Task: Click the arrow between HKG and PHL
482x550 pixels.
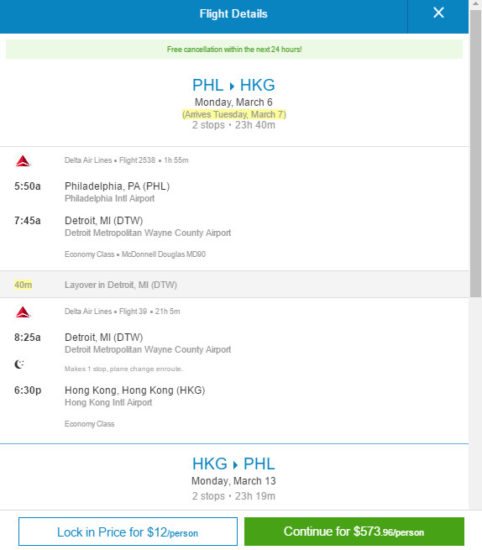Action: click(235, 465)
